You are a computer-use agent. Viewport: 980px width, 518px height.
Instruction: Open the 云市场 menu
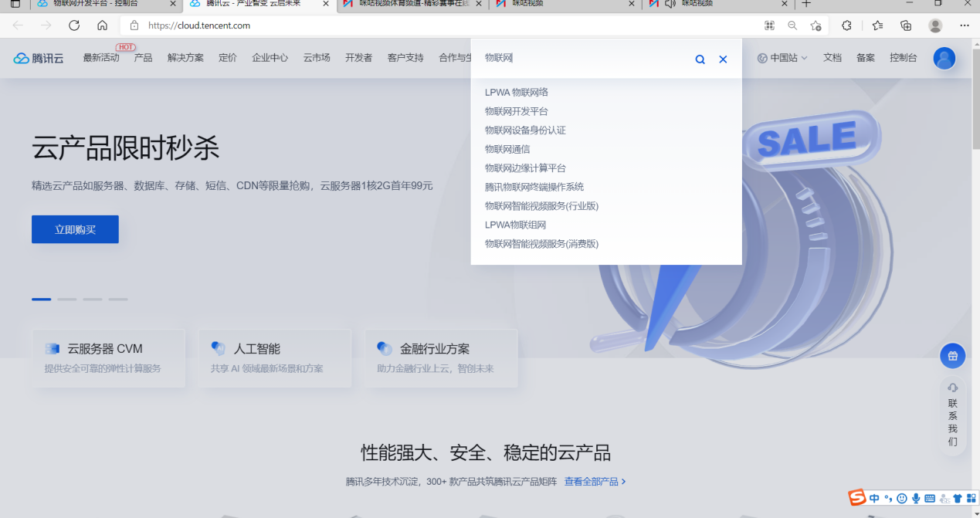[x=317, y=58]
